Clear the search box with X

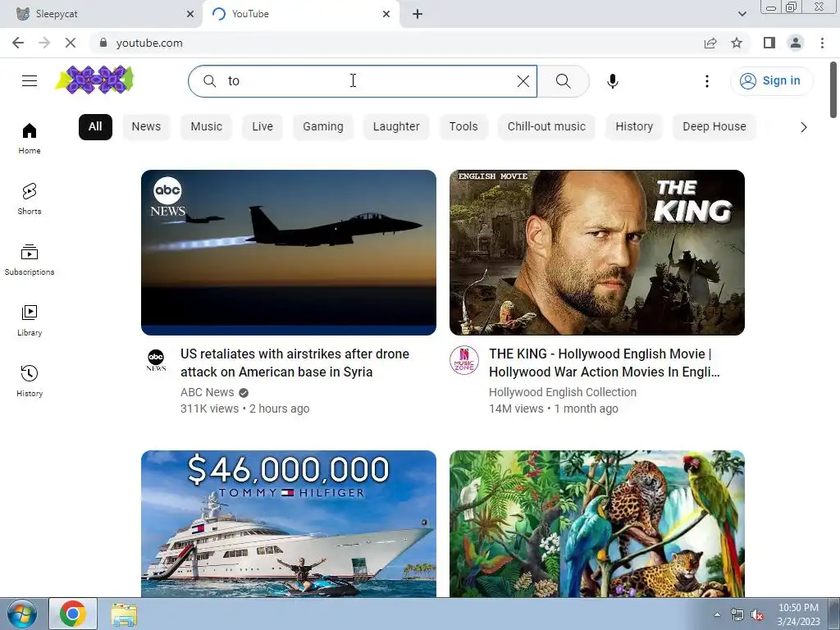[523, 81]
